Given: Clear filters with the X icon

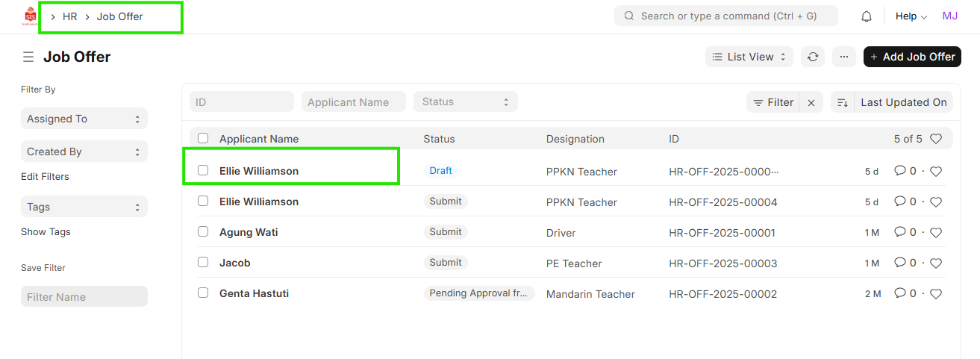Looking at the screenshot, I should coord(811,103).
